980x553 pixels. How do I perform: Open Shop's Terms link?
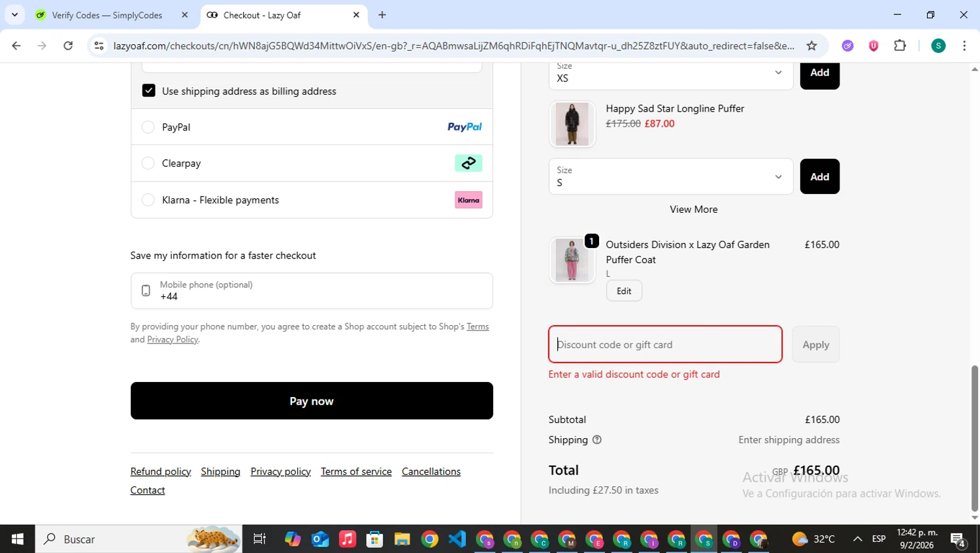[478, 326]
